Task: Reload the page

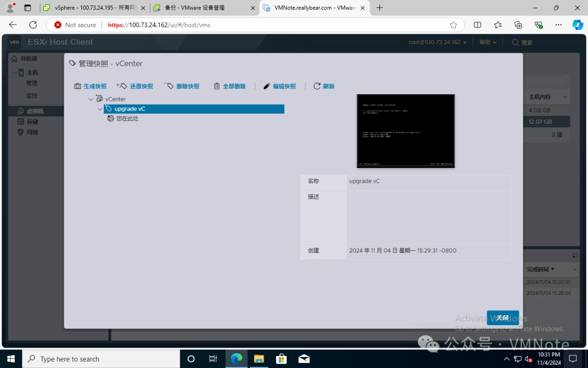Action: (33, 25)
